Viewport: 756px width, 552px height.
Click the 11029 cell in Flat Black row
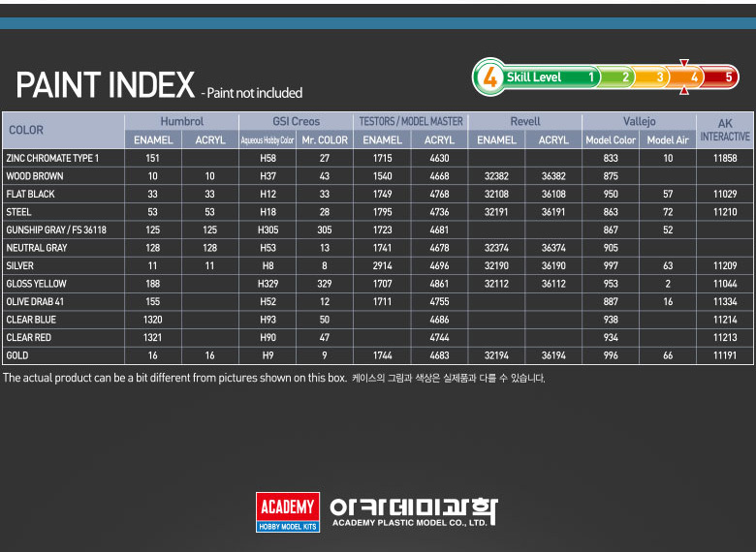[x=725, y=194]
